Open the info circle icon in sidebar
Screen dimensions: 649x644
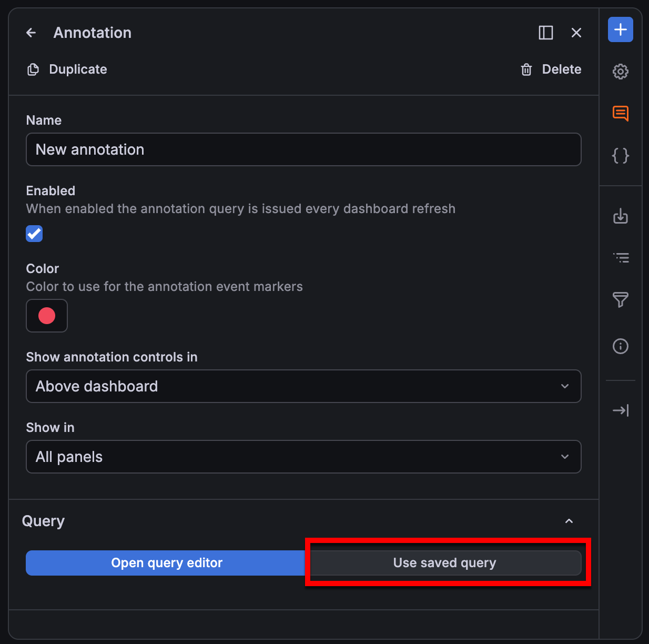(x=621, y=346)
